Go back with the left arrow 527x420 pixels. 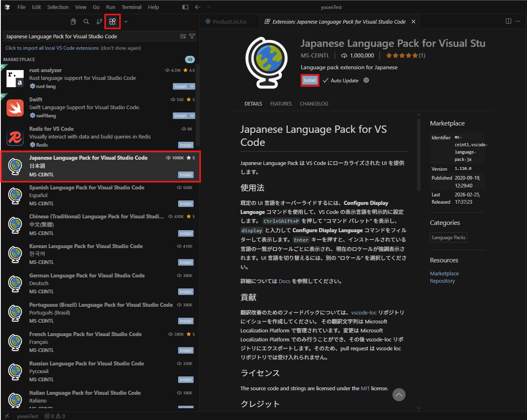tap(198, 7)
